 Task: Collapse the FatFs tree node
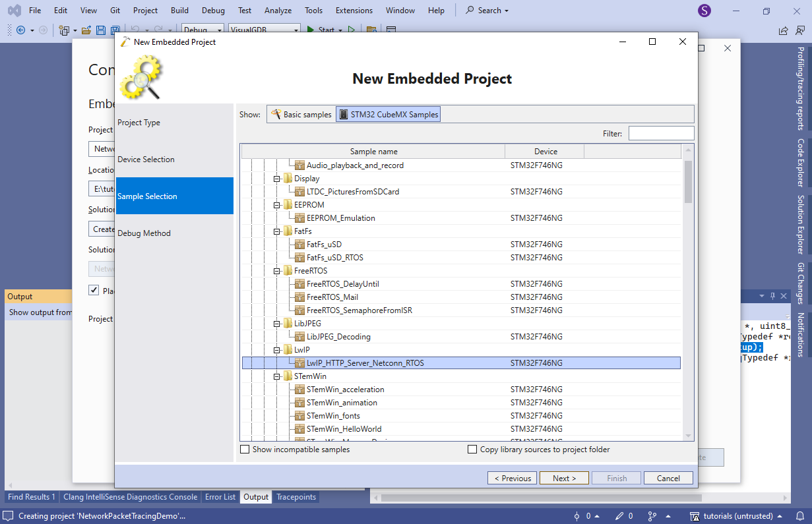(x=277, y=231)
